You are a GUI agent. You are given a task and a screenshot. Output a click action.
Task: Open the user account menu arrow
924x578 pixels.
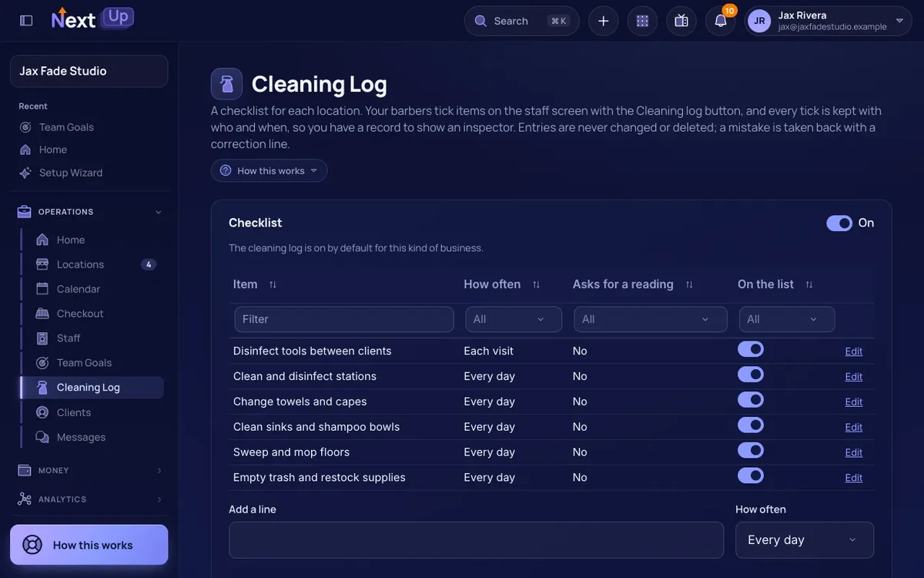coord(899,21)
